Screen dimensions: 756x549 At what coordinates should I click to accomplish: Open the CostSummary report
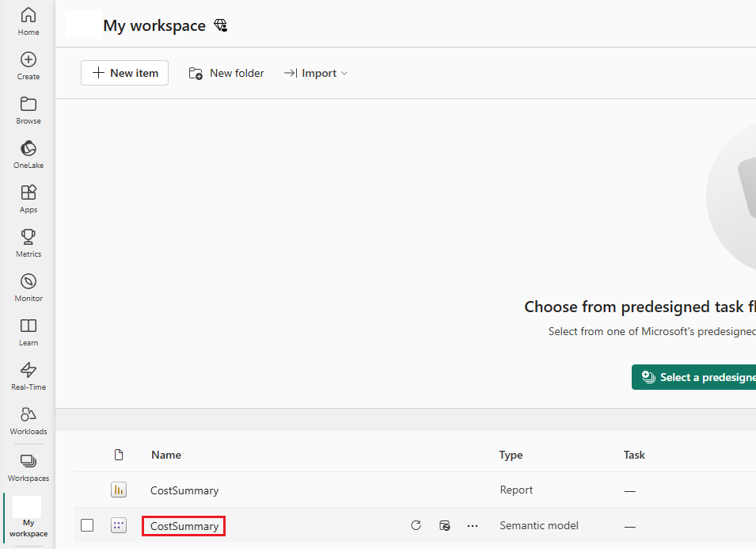click(184, 490)
